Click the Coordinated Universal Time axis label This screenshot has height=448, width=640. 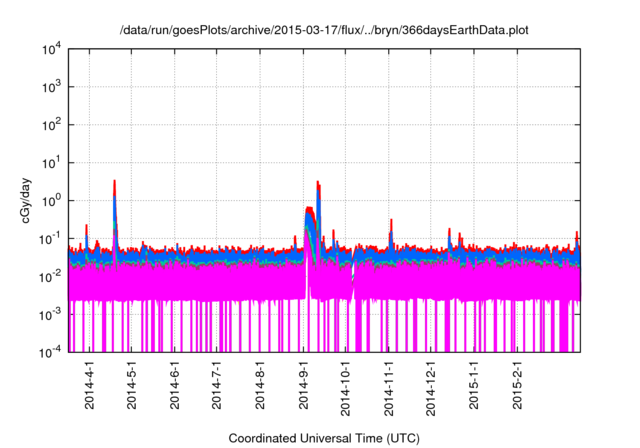[325, 438]
